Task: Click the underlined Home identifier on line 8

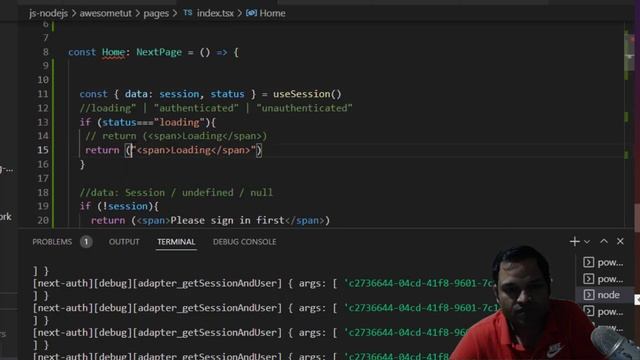Action: tap(113, 53)
